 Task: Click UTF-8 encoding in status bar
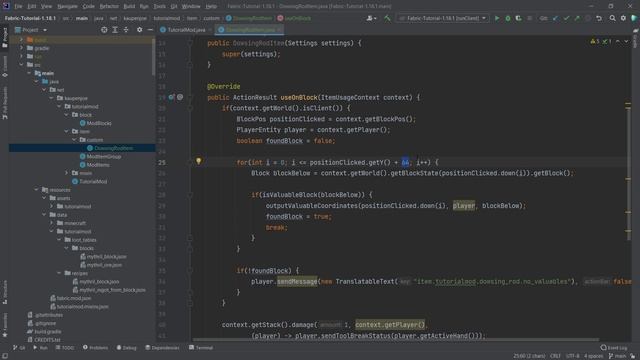click(x=573, y=356)
